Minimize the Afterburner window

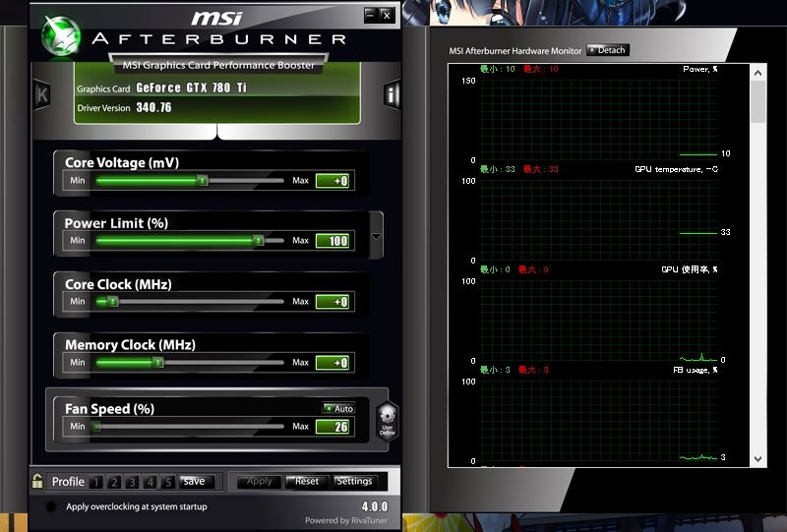click(x=371, y=15)
